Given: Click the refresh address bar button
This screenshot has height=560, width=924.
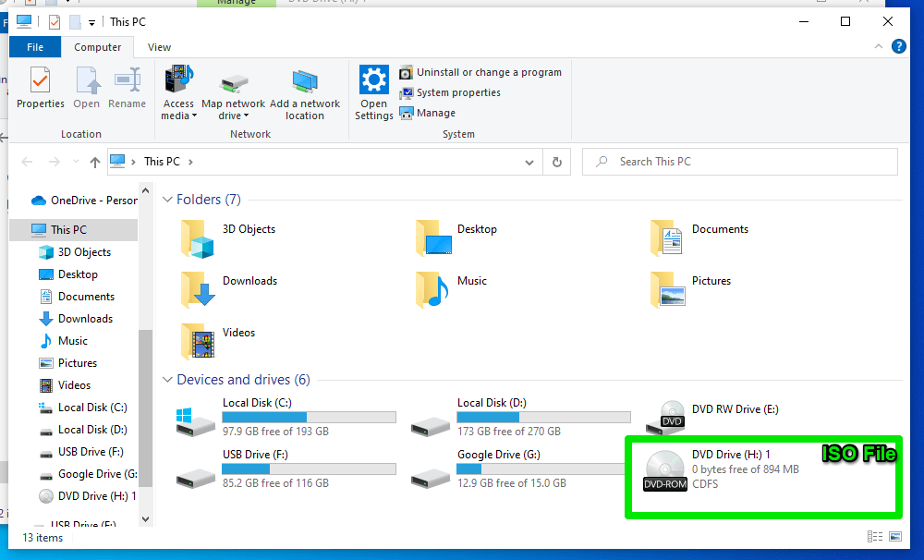Looking at the screenshot, I should 556,162.
